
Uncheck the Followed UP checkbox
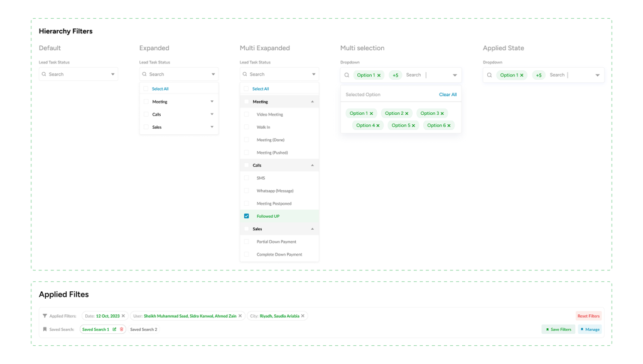[x=246, y=216]
